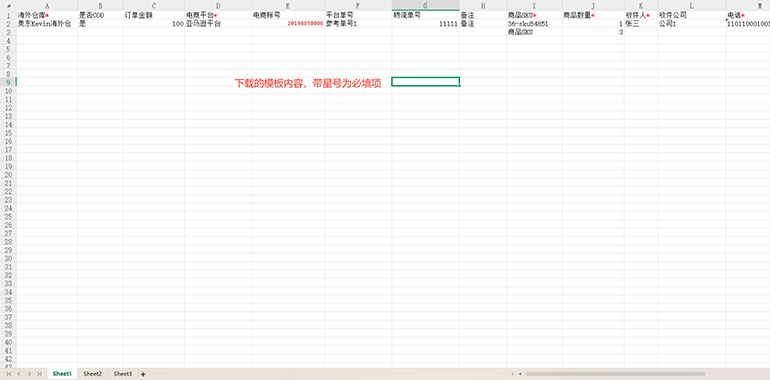Select column D header
770x380 pixels.
point(219,6)
